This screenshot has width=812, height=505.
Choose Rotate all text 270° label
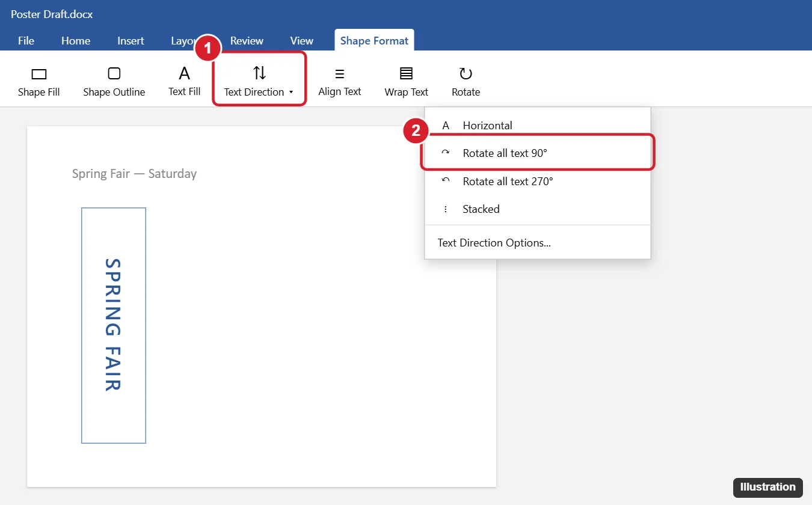pos(508,181)
